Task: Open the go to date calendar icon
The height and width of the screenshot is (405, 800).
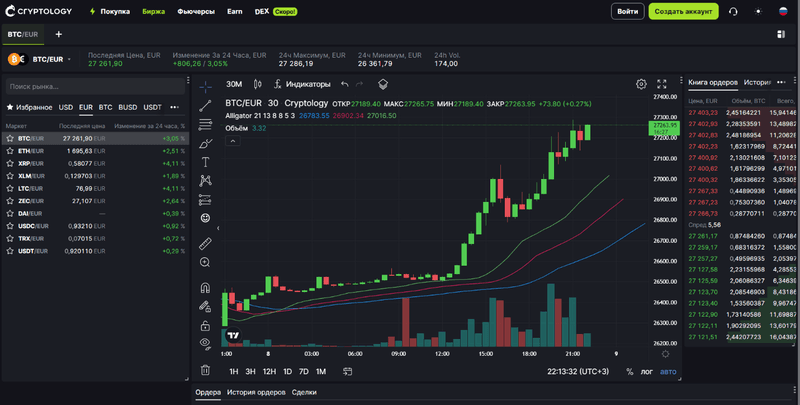Action: point(347,371)
